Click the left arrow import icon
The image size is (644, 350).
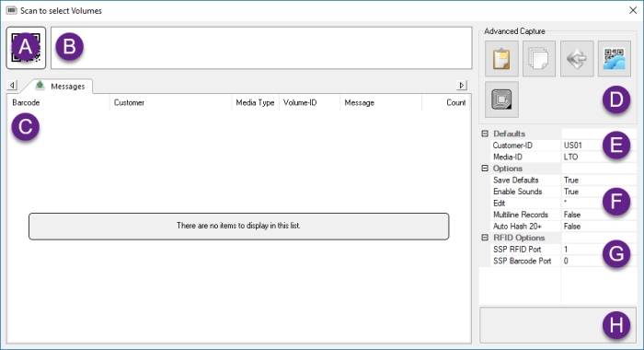pyautogui.click(x=577, y=59)
